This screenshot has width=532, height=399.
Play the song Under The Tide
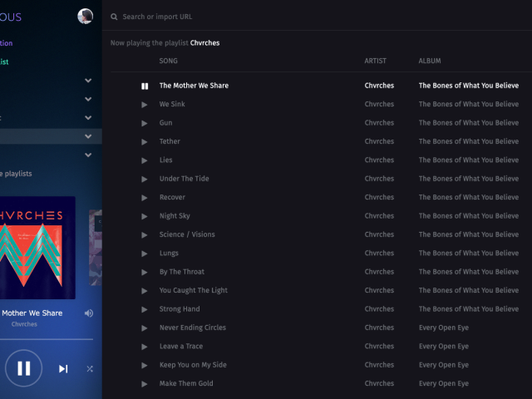[x=145, y=180]
